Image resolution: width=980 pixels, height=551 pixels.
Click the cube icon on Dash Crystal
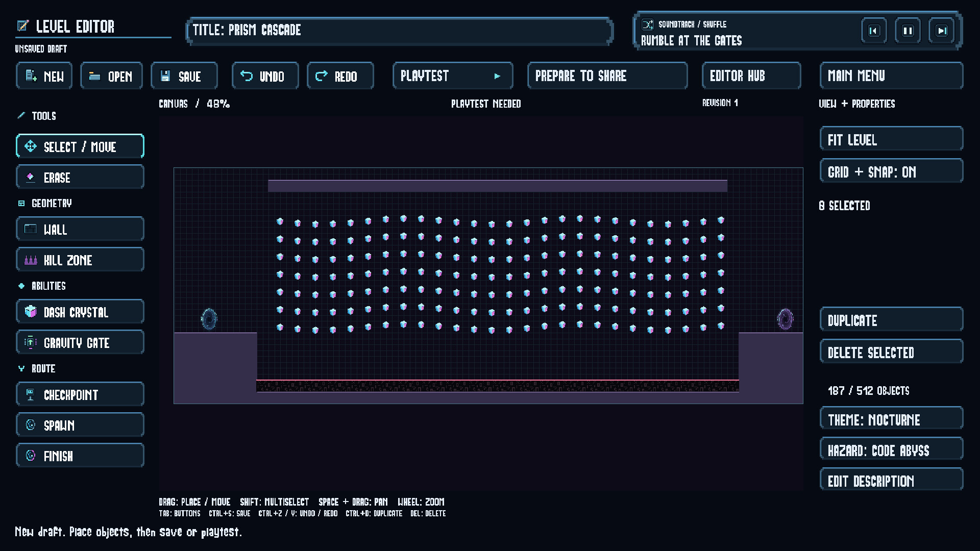click(31, 311)
